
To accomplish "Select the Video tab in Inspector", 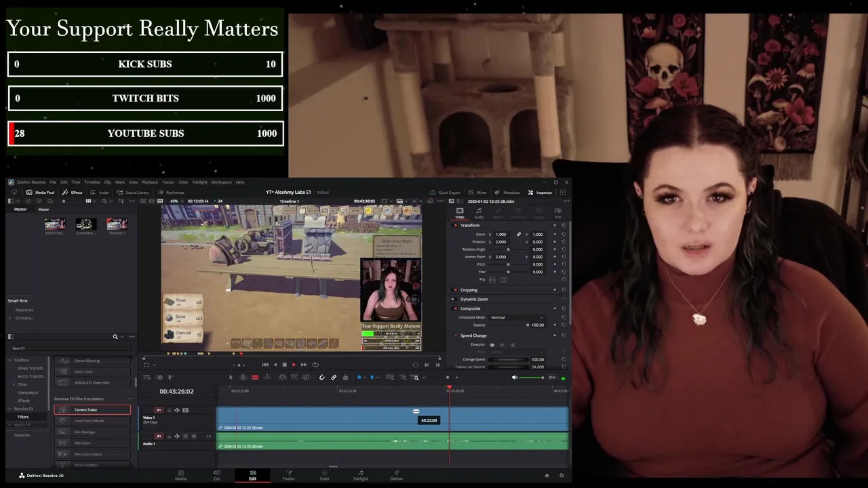I will (459, 213).
